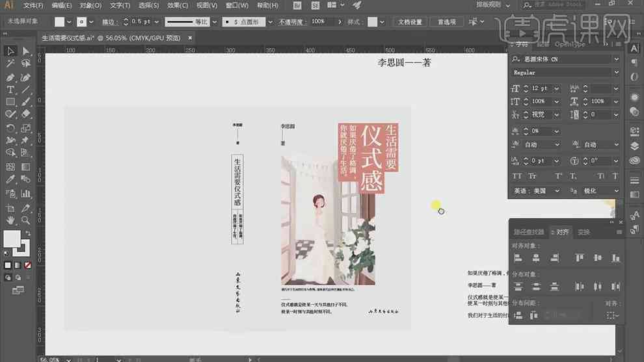Click the style swatch in control bar
Screen dimensions: 644x362
coord(372,21)
